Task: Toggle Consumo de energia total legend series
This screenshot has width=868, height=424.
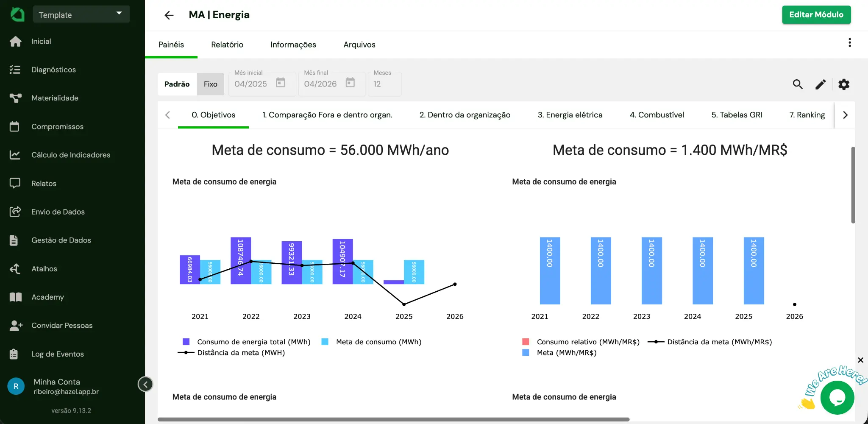Action: tap(247, 342)
